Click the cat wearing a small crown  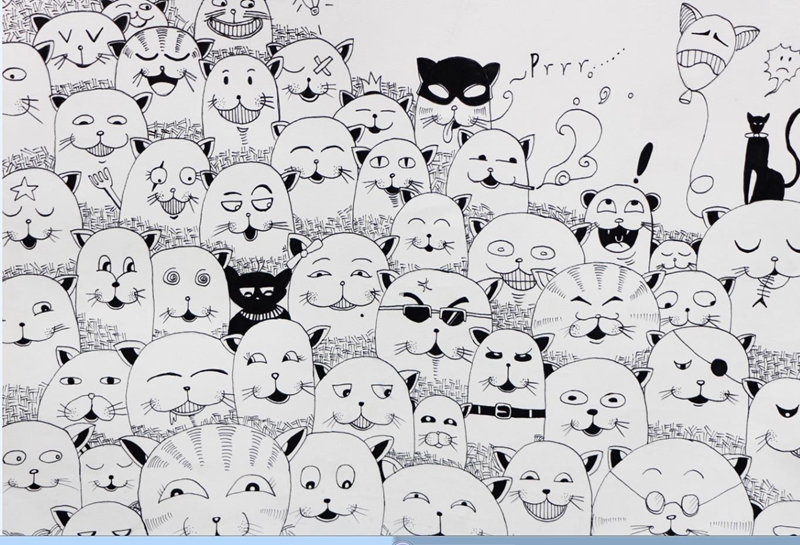pos(374,111)
